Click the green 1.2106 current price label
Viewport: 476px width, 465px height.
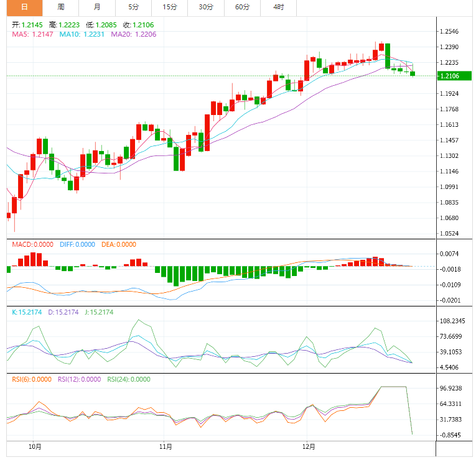point(454,76)
